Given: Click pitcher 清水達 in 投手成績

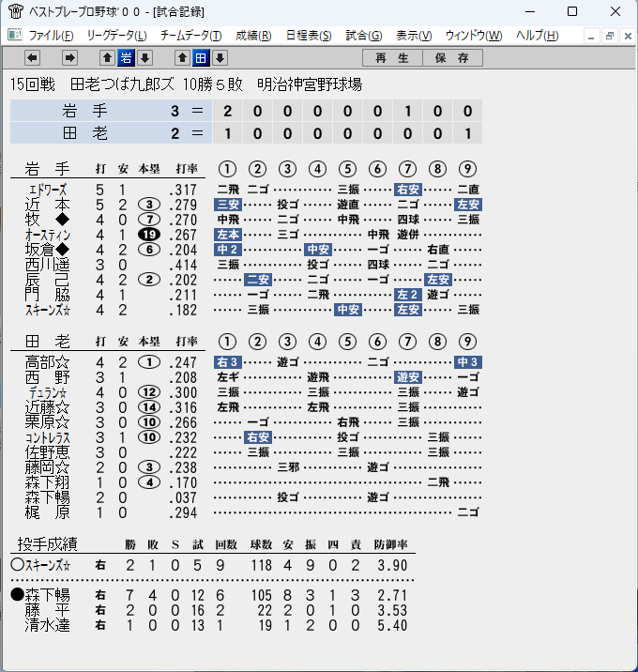Looking at the screenshot, I should (x=48, y=625).
